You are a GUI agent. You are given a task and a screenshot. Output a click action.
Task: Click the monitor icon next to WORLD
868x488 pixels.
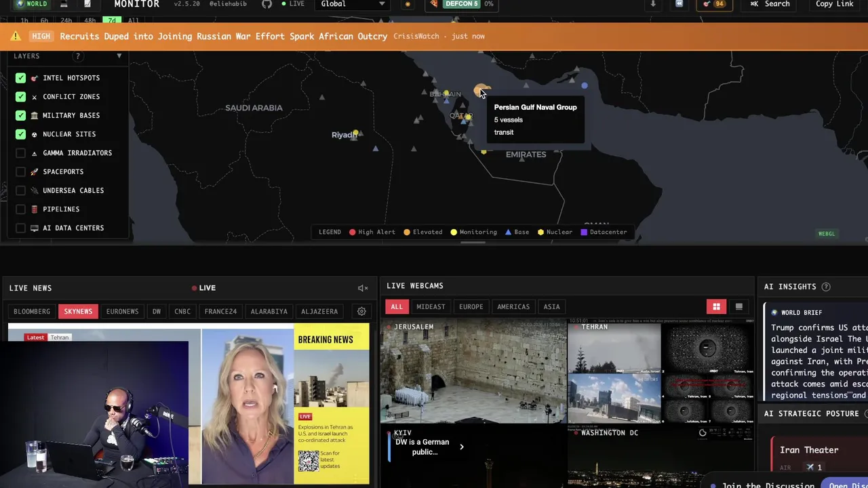pos(64,4)
